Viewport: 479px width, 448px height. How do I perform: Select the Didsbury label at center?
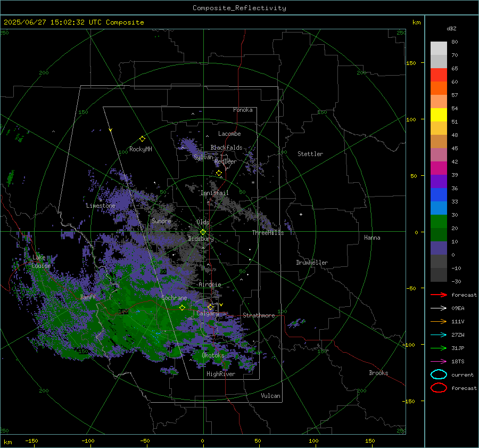click(x=201, y=239)
